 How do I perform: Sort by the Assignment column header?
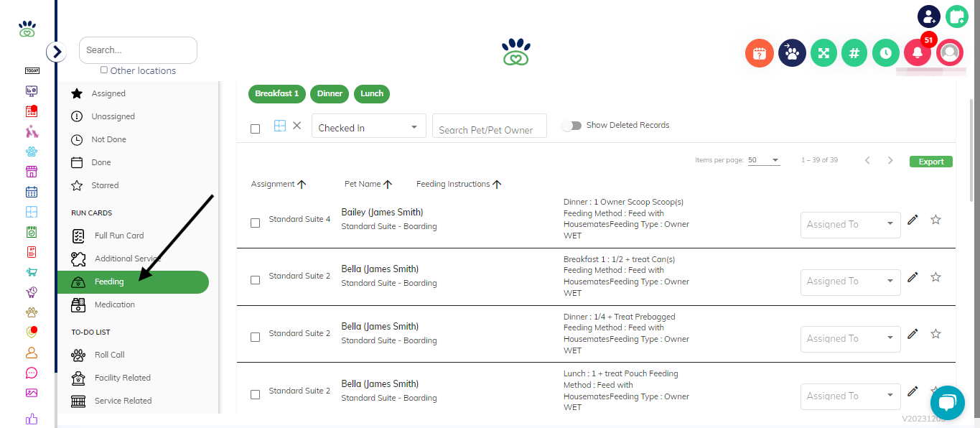pos(279,184)
